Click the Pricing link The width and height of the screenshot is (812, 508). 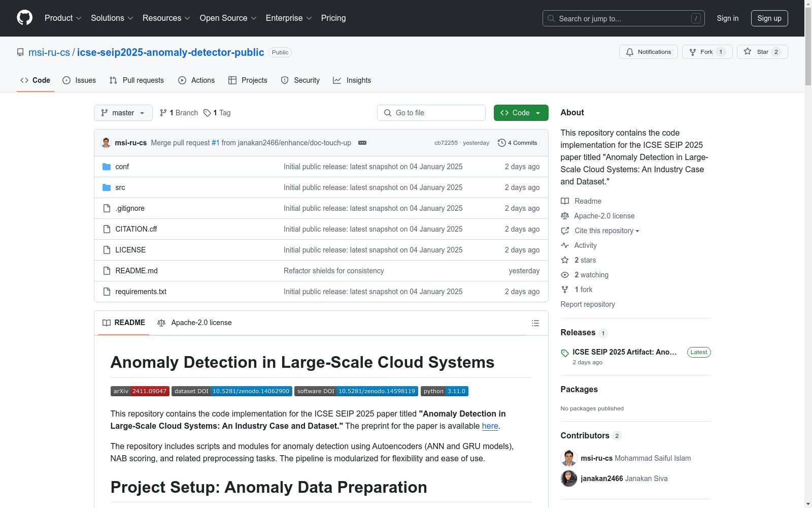[x=333, y=18]
